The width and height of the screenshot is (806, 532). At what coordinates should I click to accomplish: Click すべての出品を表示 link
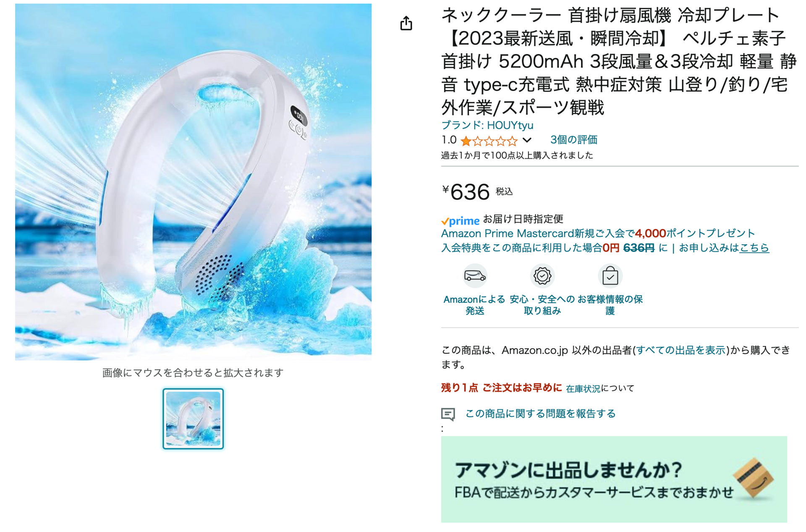point(681,350)
